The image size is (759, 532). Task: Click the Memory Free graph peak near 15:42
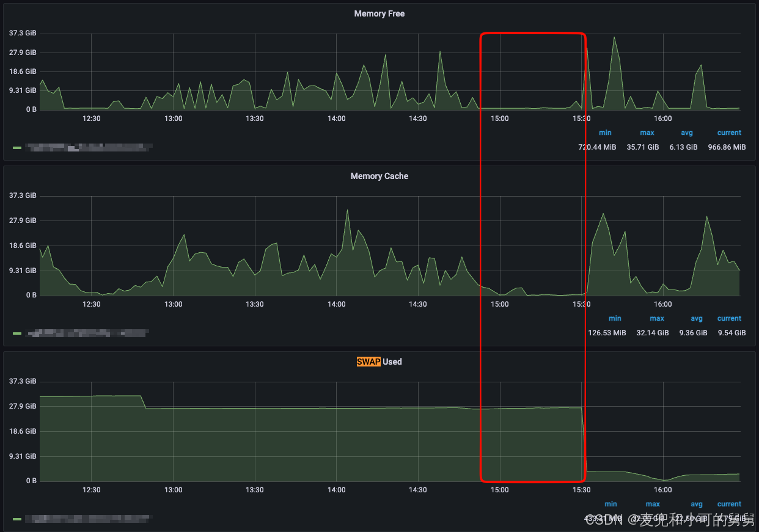(614, 37)
